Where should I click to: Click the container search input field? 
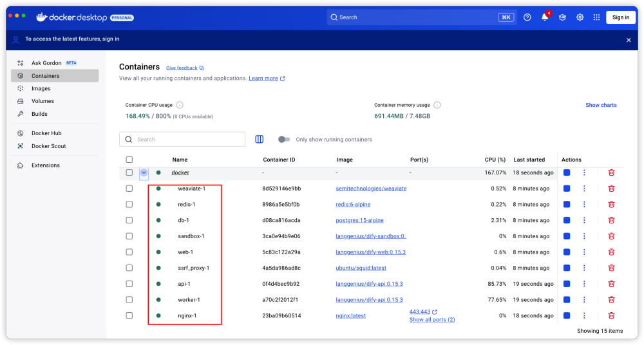[187, 139]
